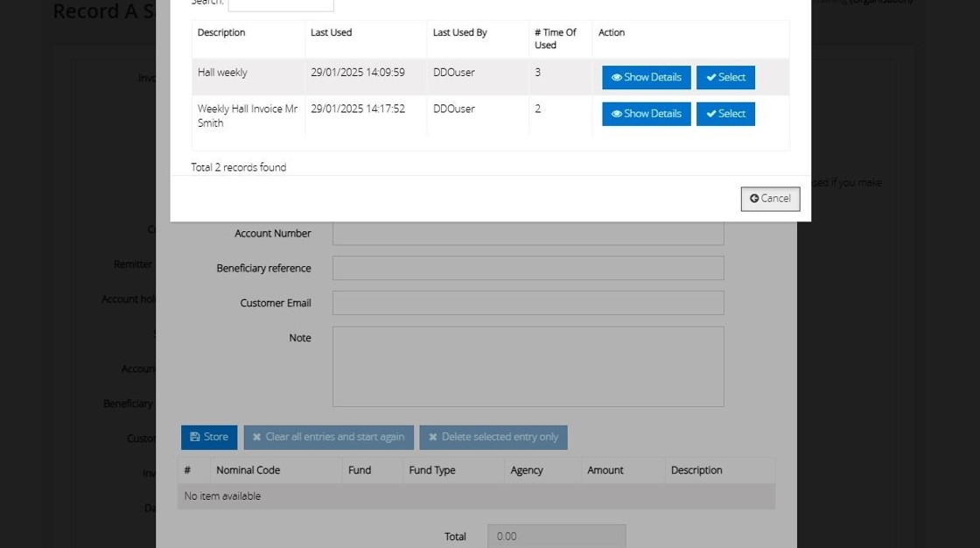Click Clear all entries and start again

click(329, 438)
